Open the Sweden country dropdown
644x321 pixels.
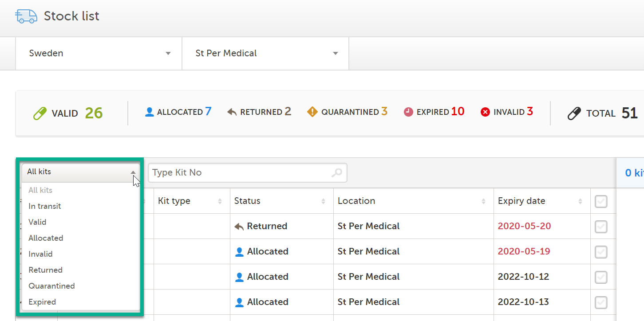click(99, 54)
